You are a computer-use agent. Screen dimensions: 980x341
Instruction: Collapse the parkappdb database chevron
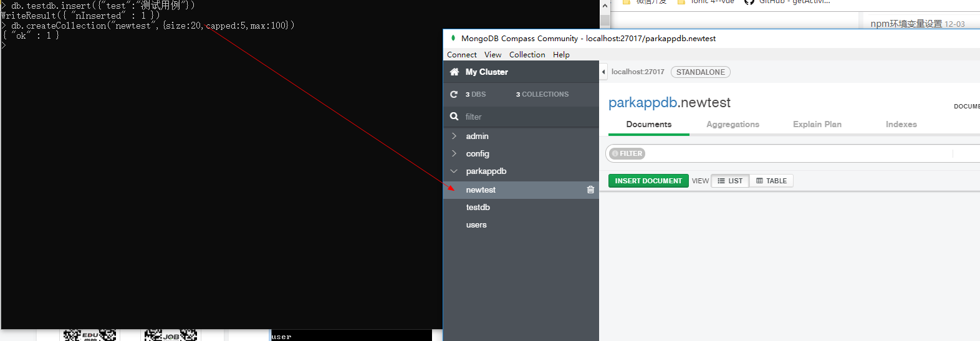pos(454,171)
